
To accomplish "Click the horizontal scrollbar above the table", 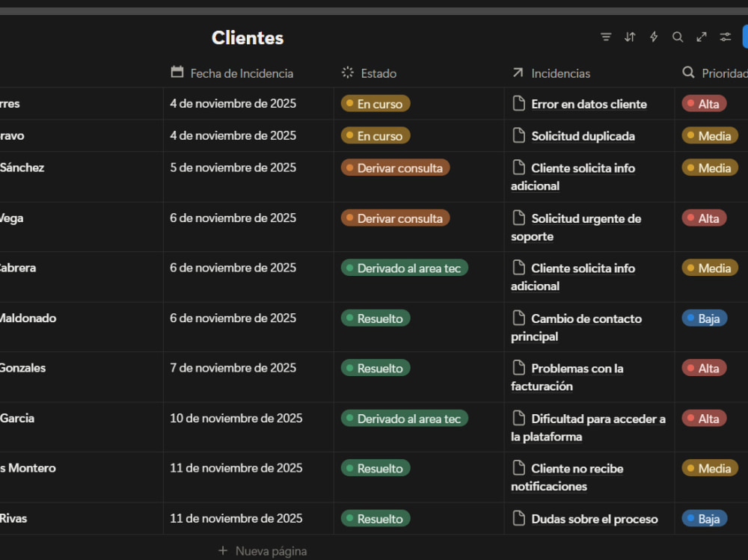I will 374,11.
